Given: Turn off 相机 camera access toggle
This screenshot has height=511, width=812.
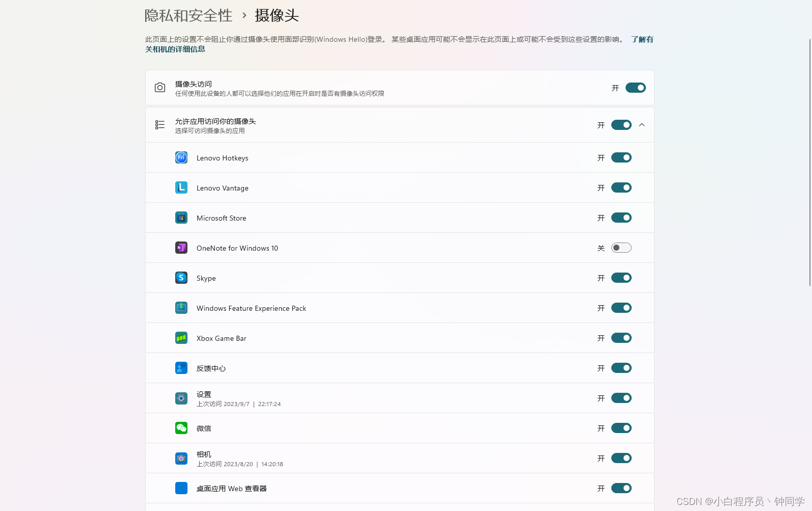Looking at the screenshot, I should (x=621, y=458).
